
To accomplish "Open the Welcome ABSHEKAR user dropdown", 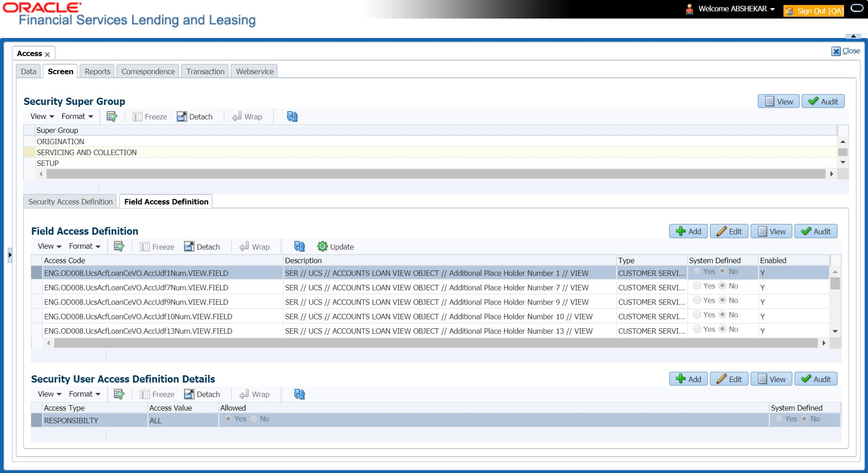I will [737, 9].
